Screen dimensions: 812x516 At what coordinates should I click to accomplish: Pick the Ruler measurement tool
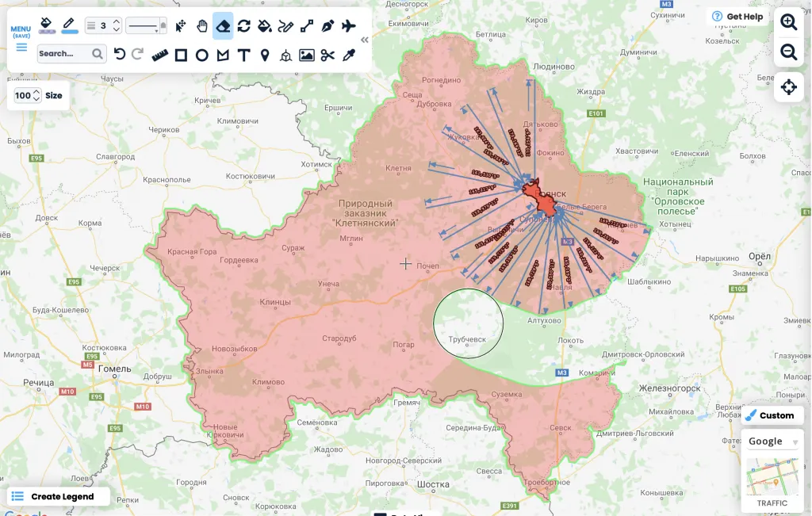[x=161, y=54]
